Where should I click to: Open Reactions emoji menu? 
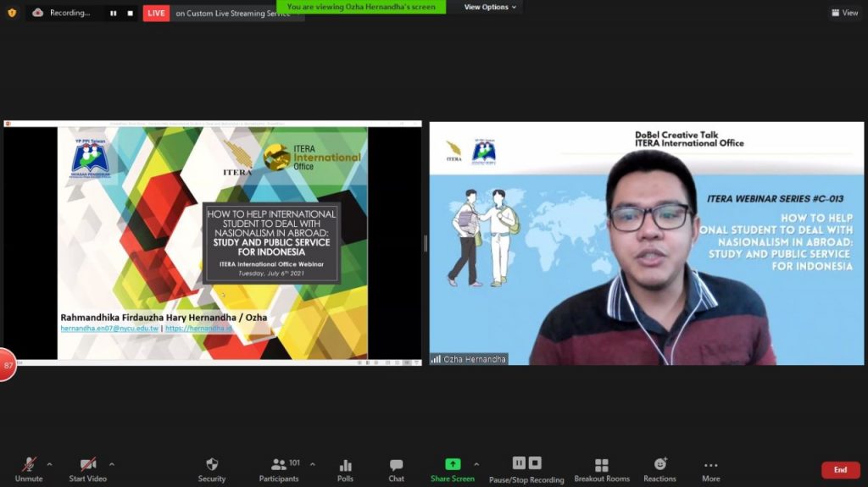(x=659, y=469)
